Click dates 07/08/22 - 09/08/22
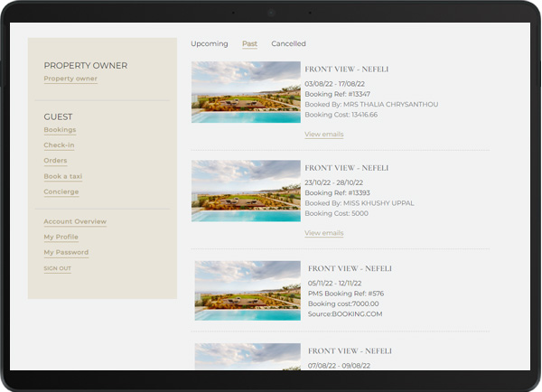The image size is (542, 392). [x=339, y=366]
